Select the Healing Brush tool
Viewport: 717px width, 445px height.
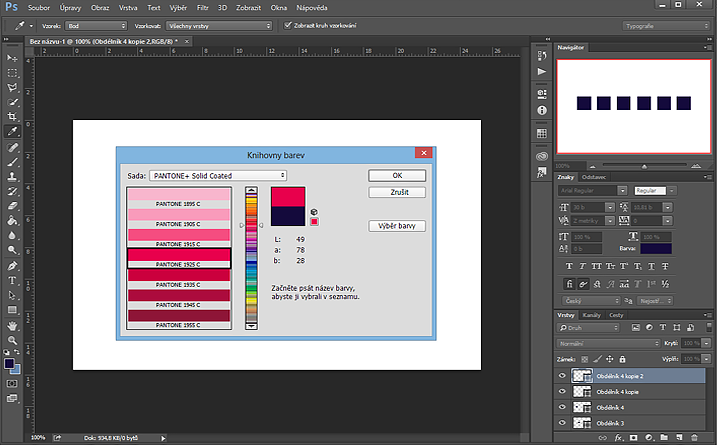tap(12, 147)
